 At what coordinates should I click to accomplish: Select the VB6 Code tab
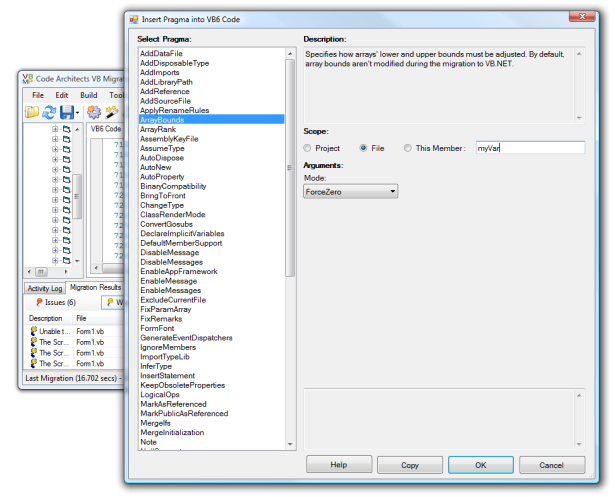point(106,129)
